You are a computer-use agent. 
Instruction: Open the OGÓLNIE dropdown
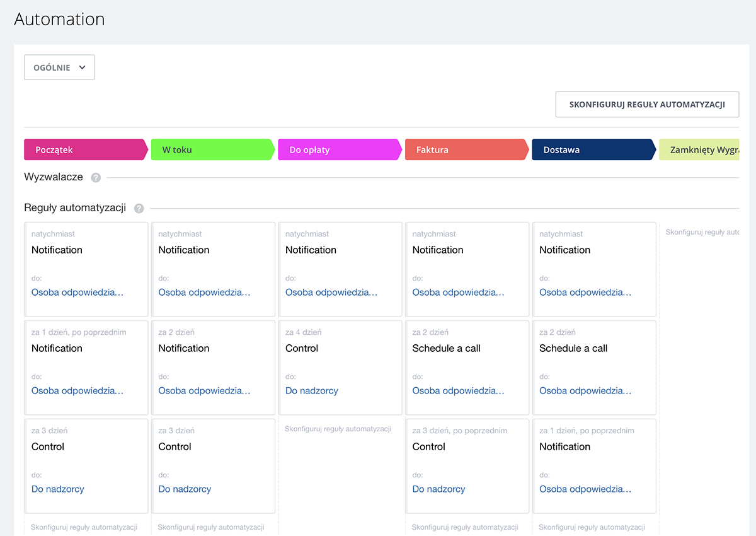click(59, 67)
